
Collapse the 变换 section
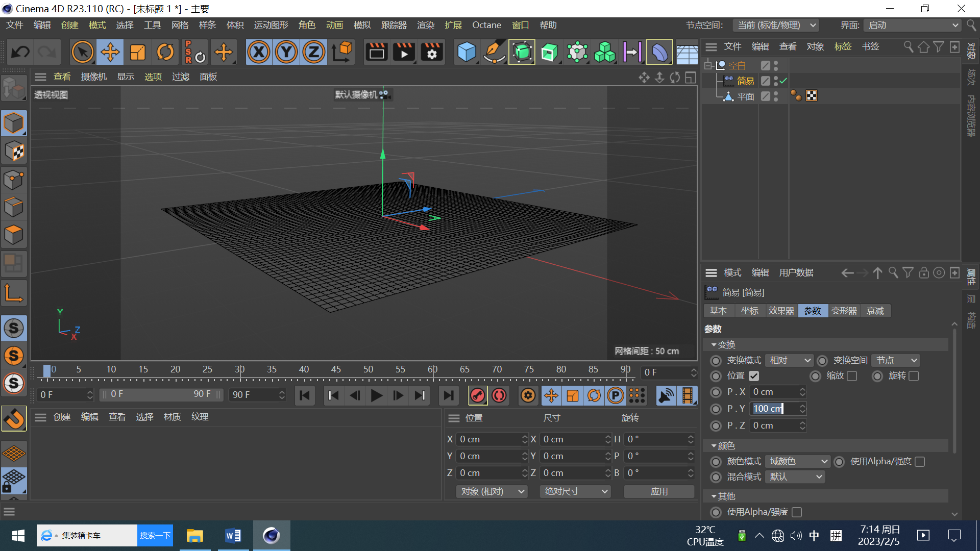coord(714,345)
